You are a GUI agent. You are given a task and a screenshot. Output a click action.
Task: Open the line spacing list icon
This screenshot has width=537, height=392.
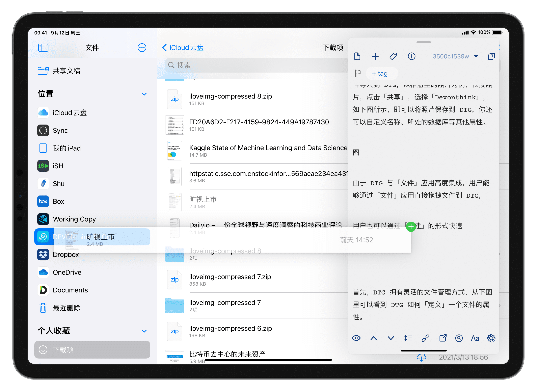(x=408, y=338)
